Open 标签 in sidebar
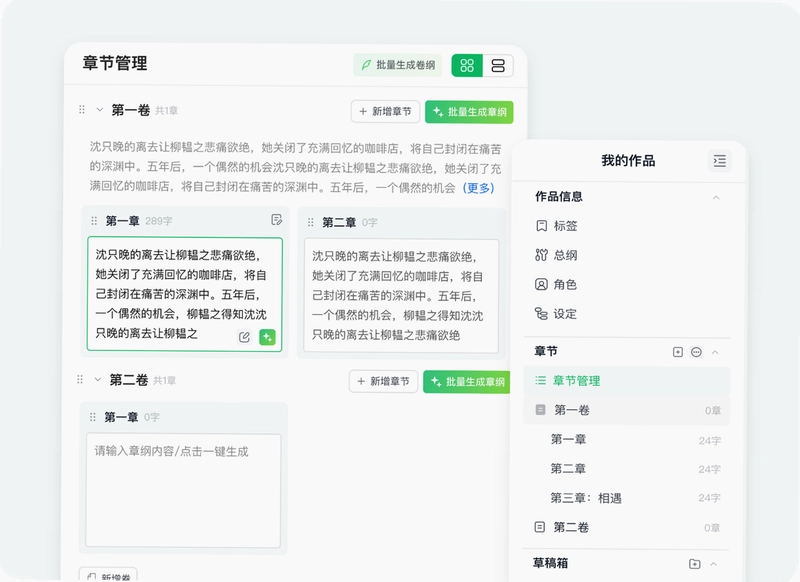The height and width of the screenshot is (582, 800). pos(565,226)
